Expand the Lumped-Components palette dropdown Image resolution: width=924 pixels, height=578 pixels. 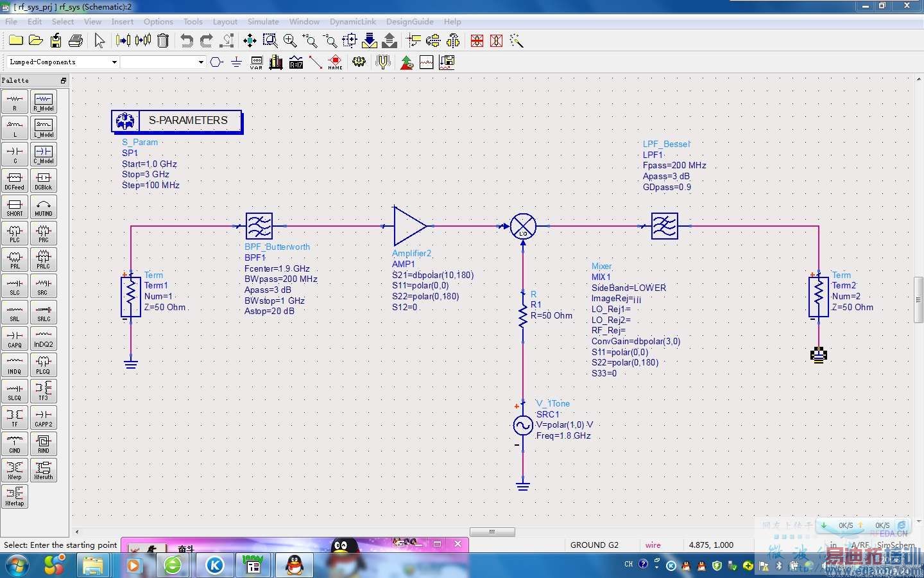(114, 62)
